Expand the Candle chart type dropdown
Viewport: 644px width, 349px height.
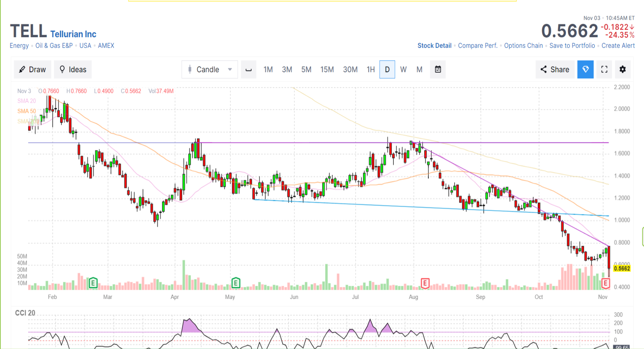tap(210, 69)
